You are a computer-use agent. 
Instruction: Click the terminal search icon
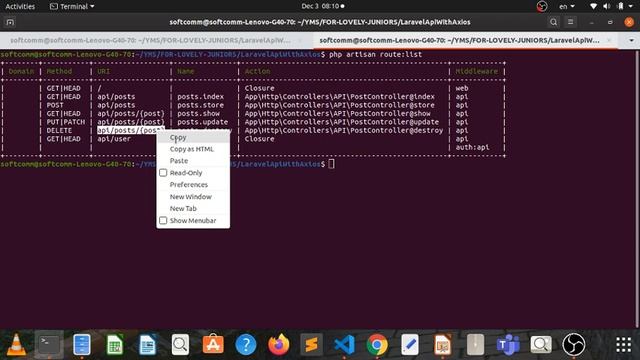click(x=553, y=22)
